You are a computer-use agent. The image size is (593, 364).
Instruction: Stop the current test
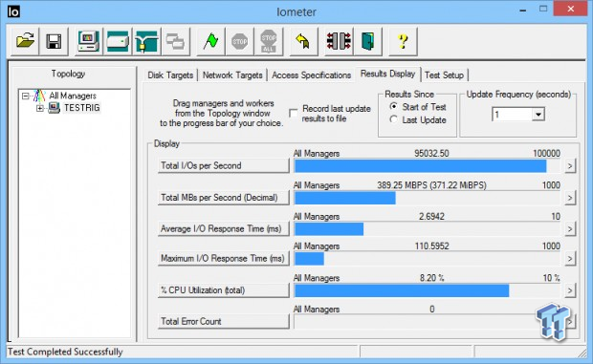239,41
